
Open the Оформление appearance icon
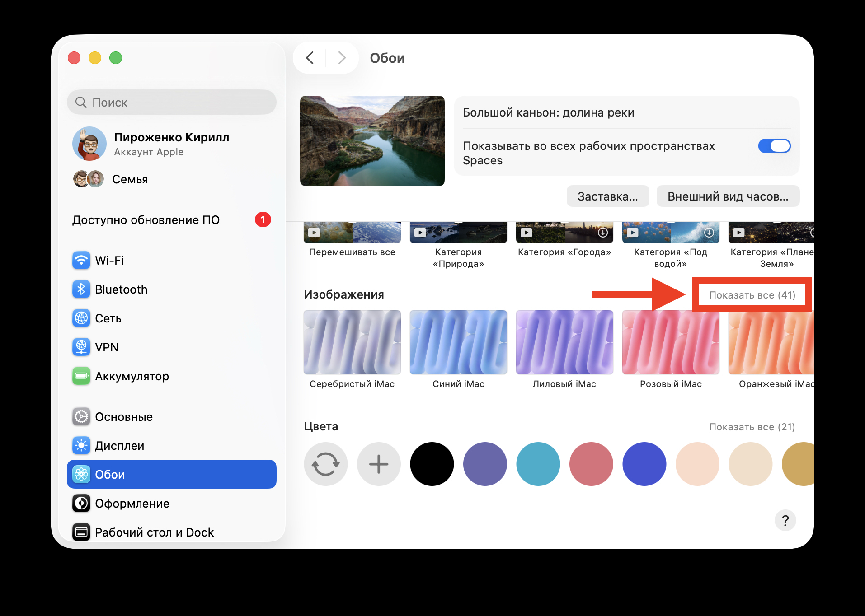click(x=81, y=504)
